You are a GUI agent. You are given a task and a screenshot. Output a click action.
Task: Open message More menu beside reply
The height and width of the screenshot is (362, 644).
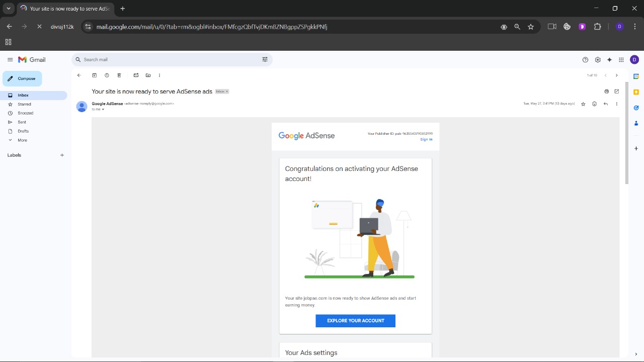(617, 104)
